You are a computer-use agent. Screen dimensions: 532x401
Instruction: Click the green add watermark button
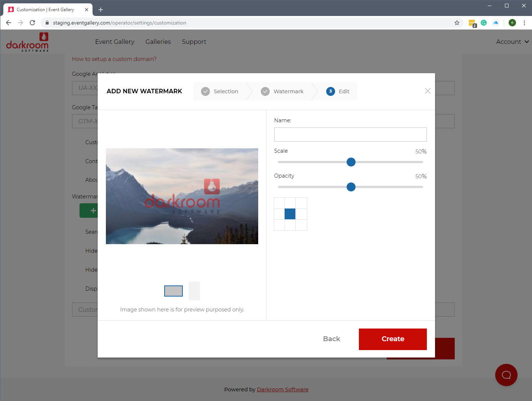click(89, 211)
